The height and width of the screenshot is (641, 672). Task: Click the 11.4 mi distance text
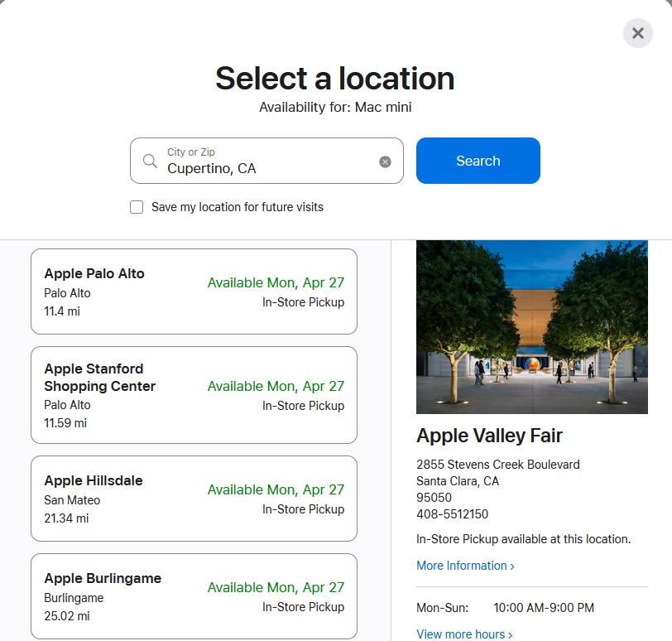62,311
